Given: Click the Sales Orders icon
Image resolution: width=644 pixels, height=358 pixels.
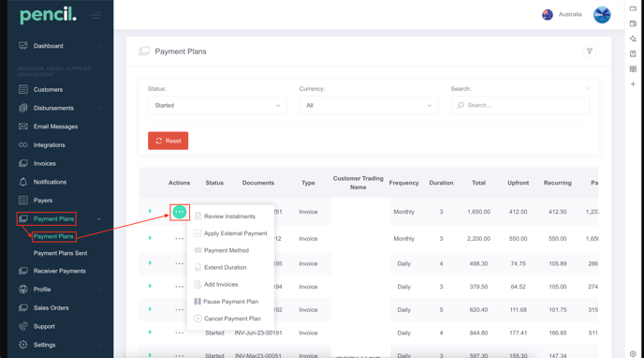Looking at the screenshot, I should click(23, 307).
